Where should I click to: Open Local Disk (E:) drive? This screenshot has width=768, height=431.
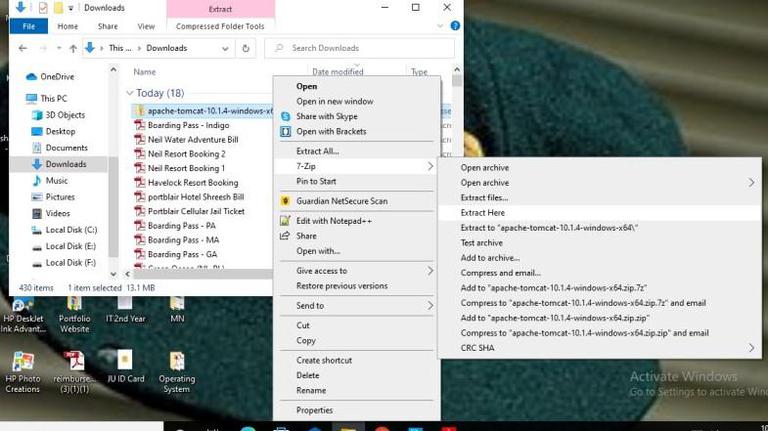click(x=71, y=246)
